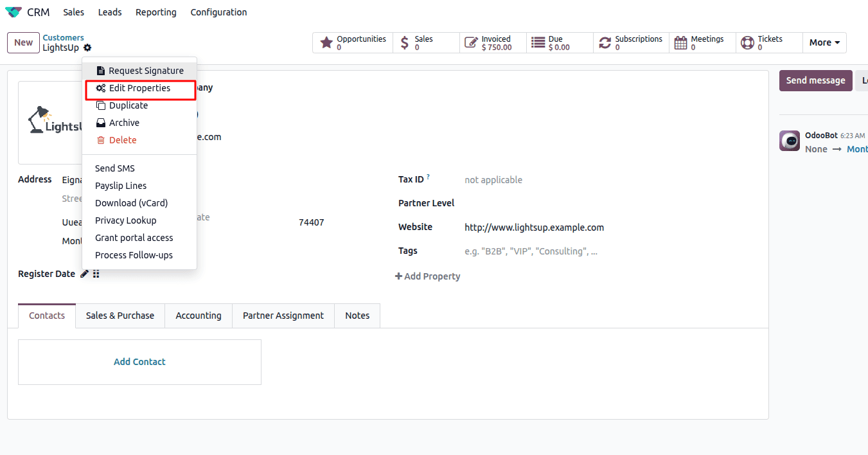Click the Subscriptions refresh icon
This screenshot has width=868, height=455.
click(x=605, y=43)
